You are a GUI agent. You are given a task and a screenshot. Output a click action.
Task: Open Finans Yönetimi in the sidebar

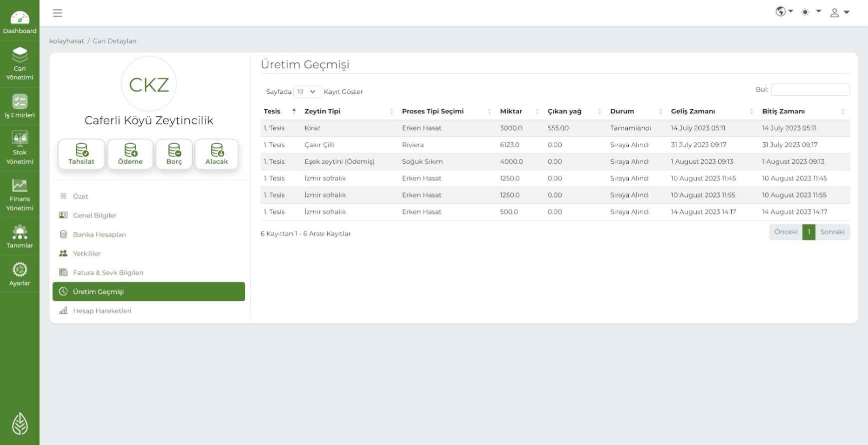[x=19, y=195]
